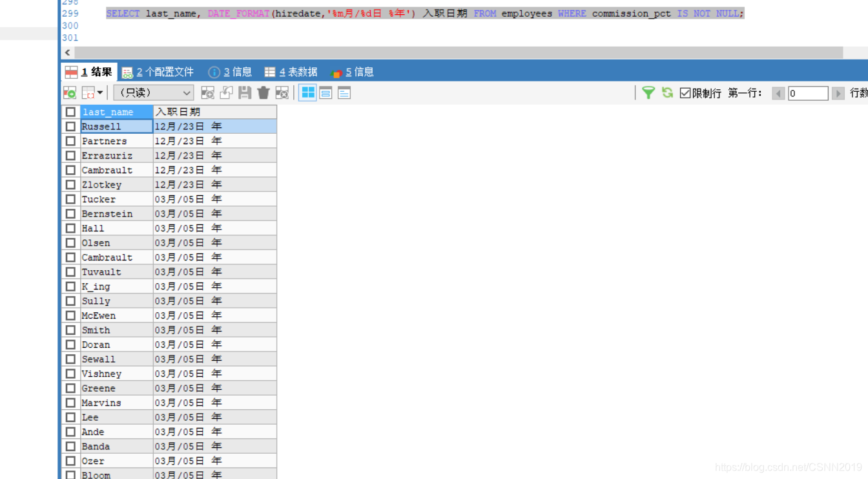Select the Sewall cell
The height and width of the screenshot is (479, 868).
point(116,359)
